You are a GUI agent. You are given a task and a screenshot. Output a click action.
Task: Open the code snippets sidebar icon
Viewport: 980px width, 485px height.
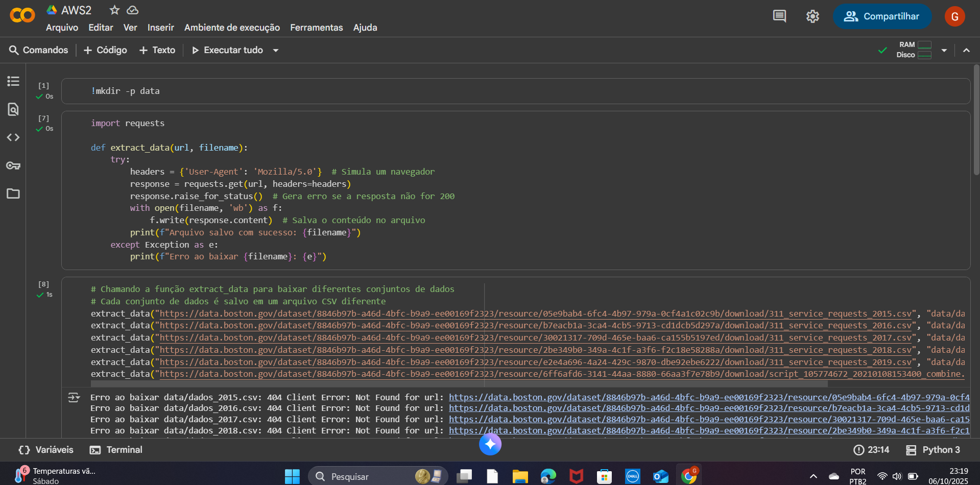[13, 137]
